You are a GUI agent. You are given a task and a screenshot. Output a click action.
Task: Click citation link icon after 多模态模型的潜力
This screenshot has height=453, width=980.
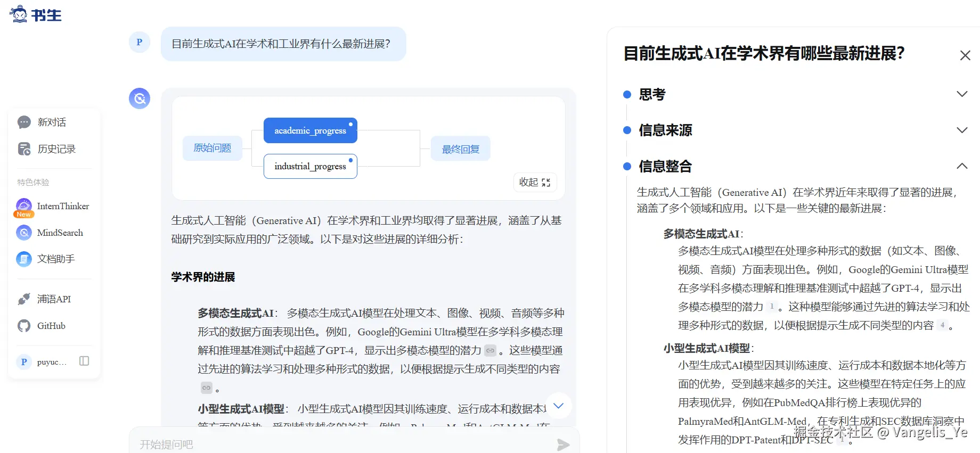pyautogui.click(x=490, y=350)
